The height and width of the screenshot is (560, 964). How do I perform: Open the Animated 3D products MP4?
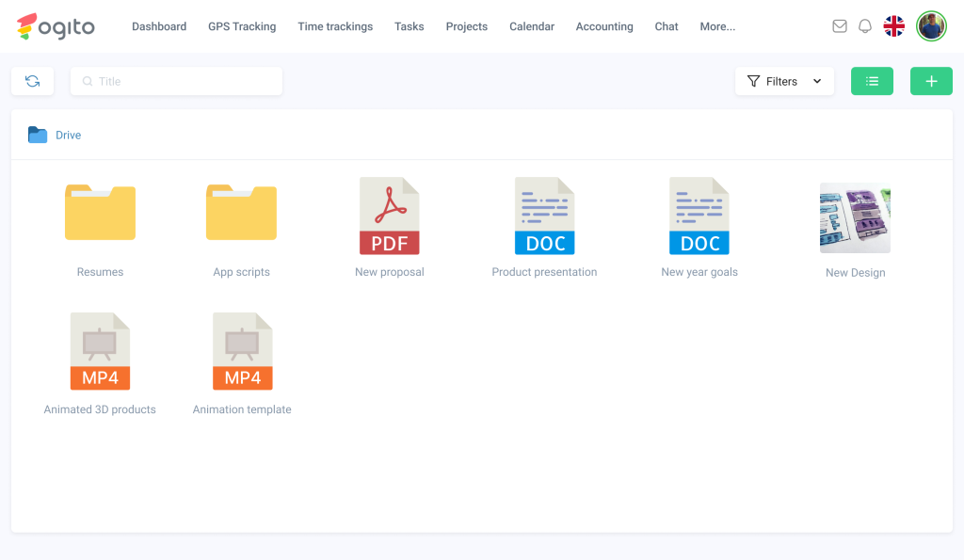[x=100, y=352]
